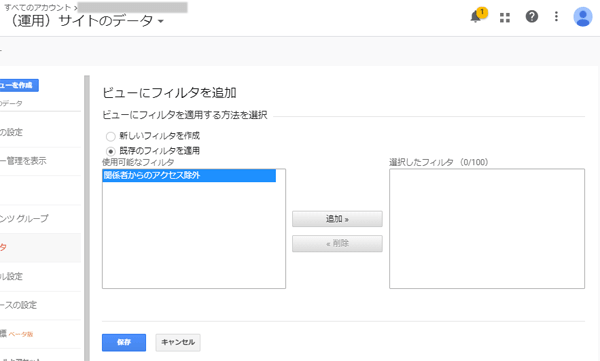Select 新しいフィルタを作成 radio button
Screen dimensions: 600x361
point(111,136)
